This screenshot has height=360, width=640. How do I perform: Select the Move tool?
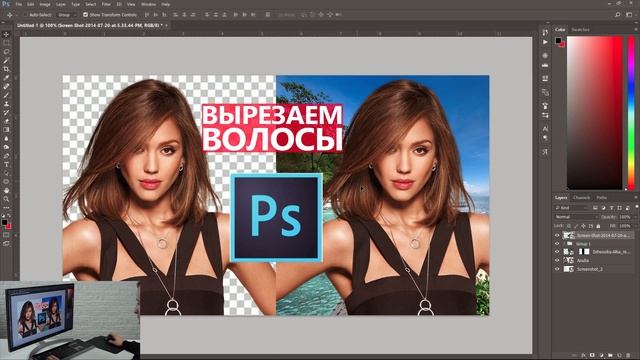6,34
